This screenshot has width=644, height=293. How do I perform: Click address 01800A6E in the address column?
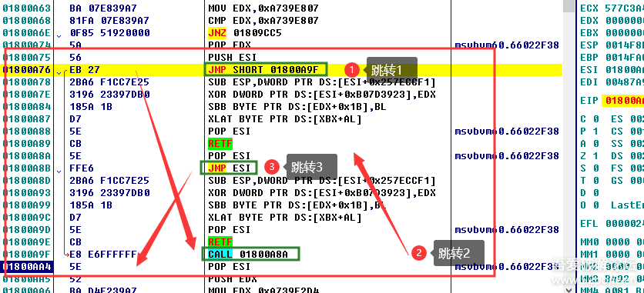26,33
